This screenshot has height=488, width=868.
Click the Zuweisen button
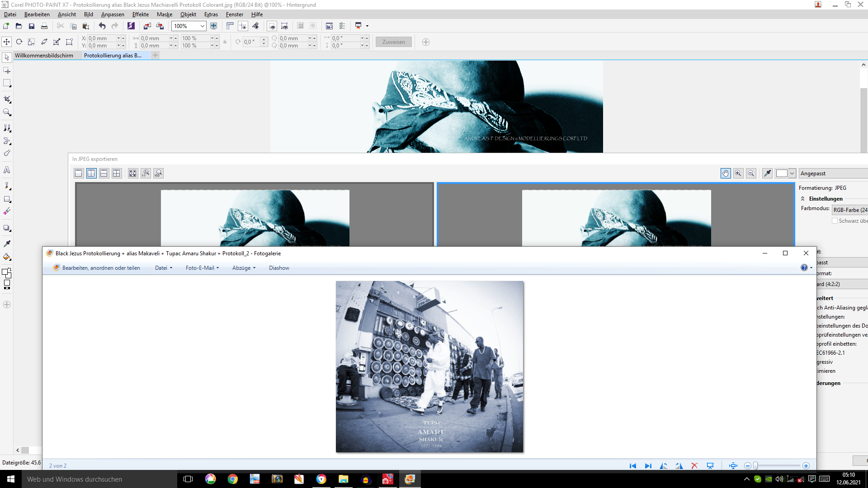[x=394, y=42]
